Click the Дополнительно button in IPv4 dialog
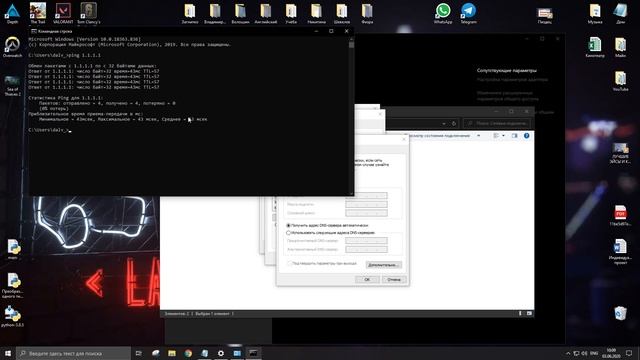The height and width of the screenshot is (360, 640). coord(384,265)
